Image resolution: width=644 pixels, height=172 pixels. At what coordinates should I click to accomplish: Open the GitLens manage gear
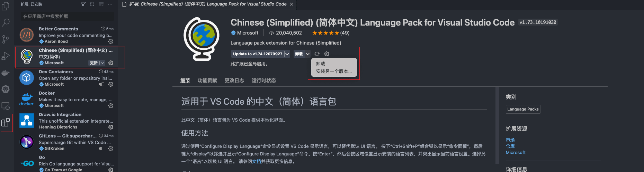111,149
